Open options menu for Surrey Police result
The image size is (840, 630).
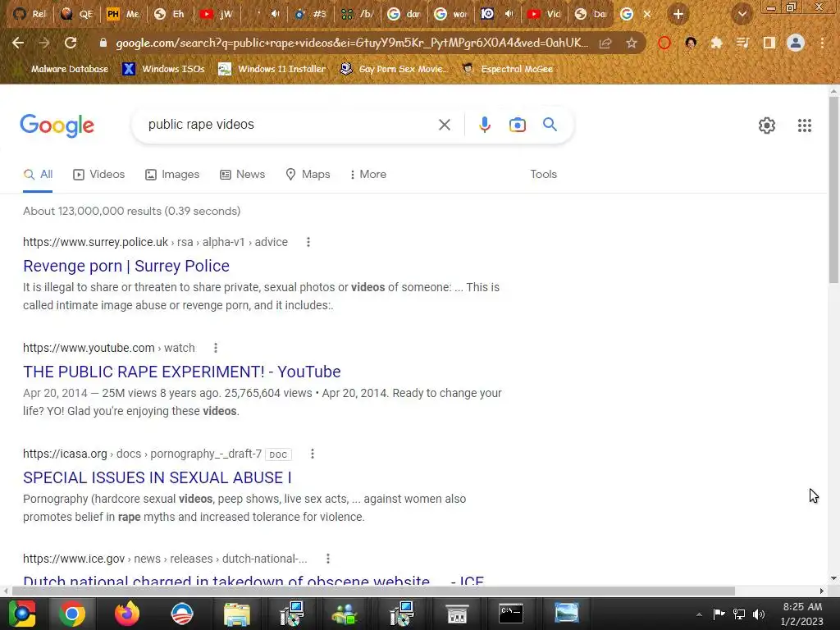308,242
